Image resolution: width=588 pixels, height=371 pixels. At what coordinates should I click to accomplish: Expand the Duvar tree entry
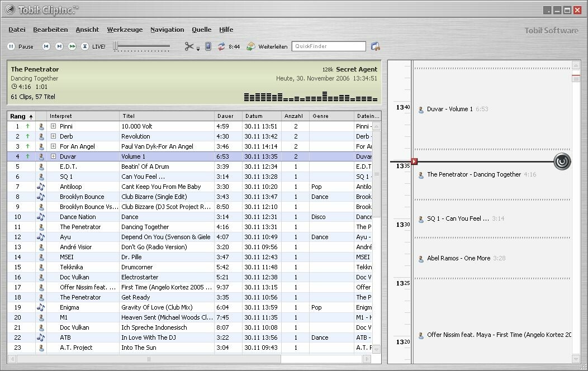point(53,156)
